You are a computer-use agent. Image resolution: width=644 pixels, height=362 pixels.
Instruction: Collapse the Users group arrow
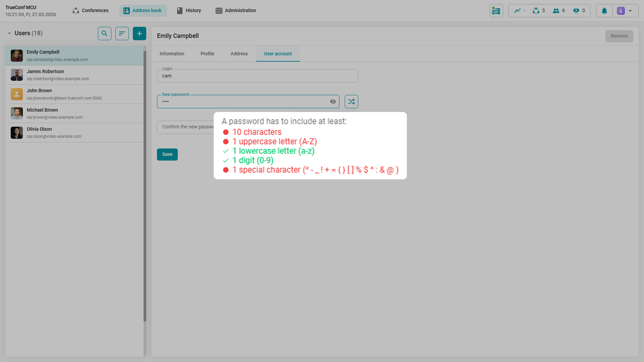pos(9,33)
